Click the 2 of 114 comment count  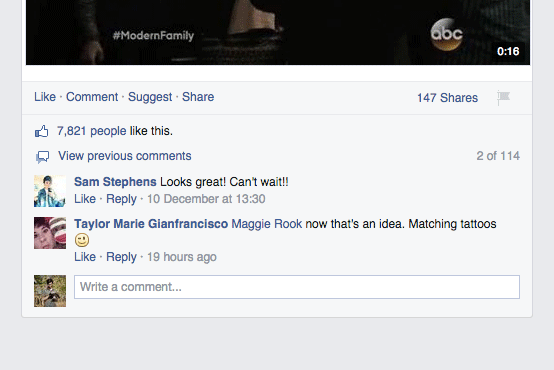pyautogui.click(x=498, y=155)
